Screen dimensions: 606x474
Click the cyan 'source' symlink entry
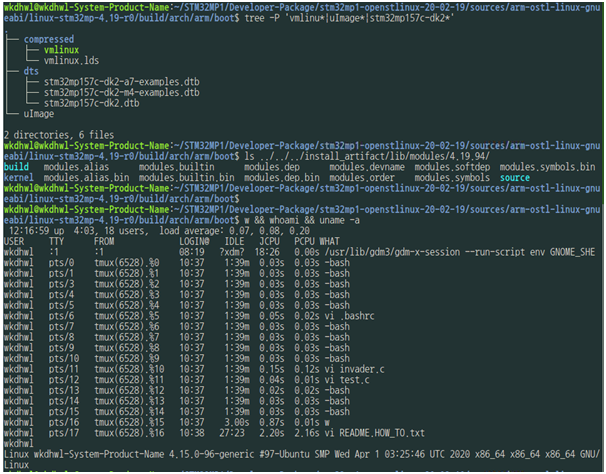[x=515, y=177]
